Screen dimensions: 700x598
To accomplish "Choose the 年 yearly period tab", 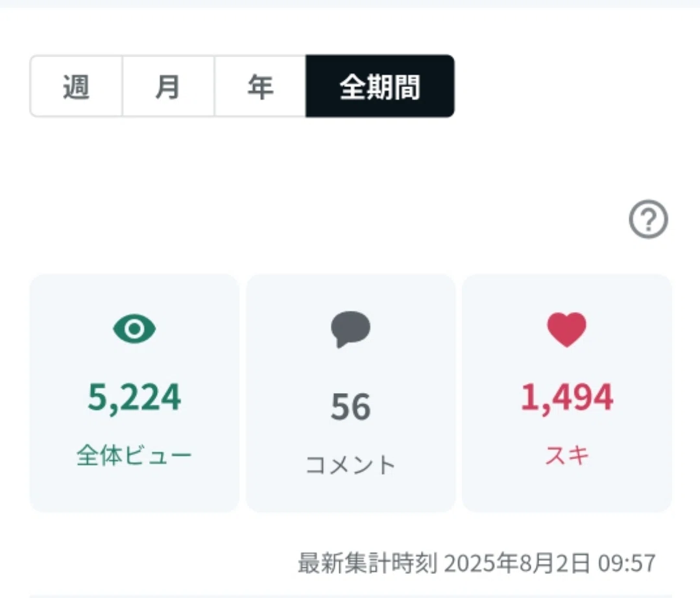I will [x=260, y=86].
